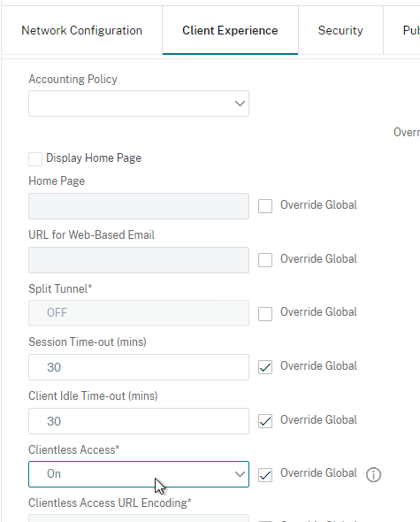The image size is (420, 522).
Task: Click the Client Idle Time-out input field
Action: click(x=139, y=421)
